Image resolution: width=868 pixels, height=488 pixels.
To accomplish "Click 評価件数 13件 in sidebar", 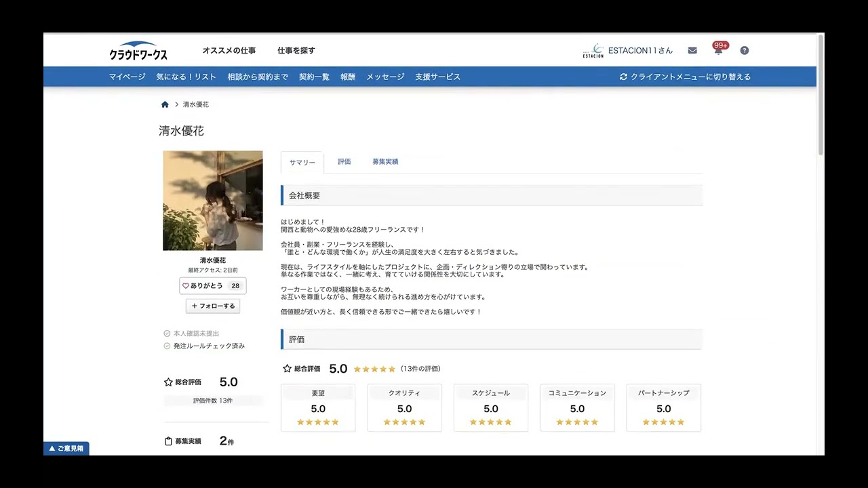I will coord(213,401).
